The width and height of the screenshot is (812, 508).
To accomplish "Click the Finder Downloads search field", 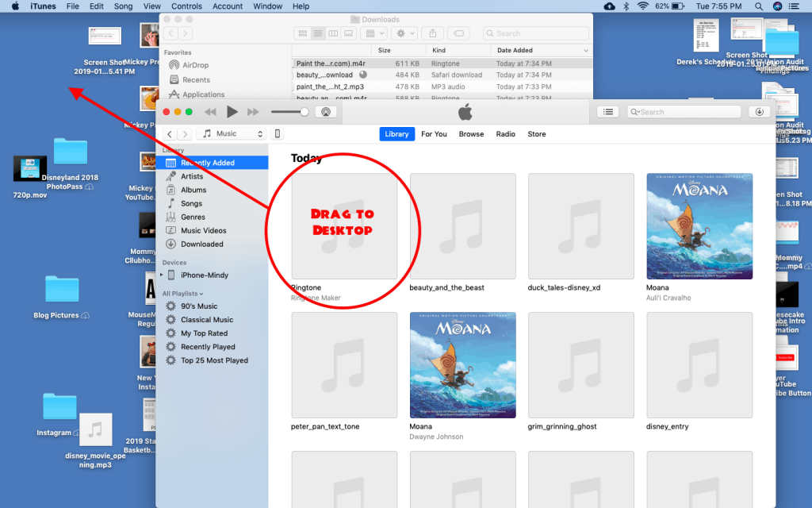I will point(536,33).
